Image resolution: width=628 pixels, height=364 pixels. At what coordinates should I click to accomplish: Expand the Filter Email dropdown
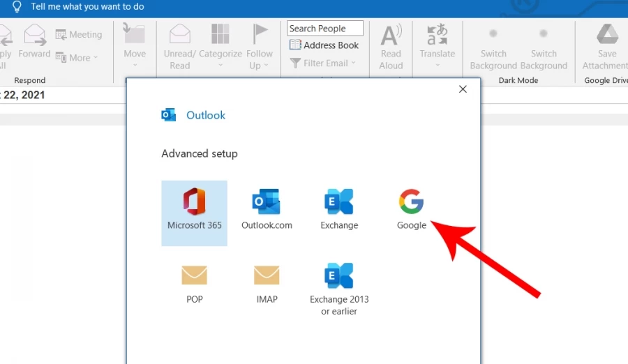[323, 63]
